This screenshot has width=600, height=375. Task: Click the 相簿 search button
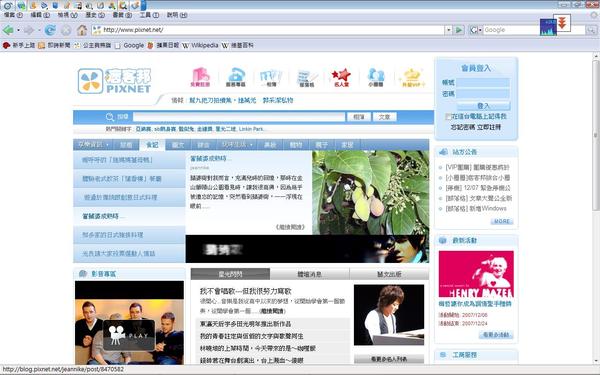click(359, 117)
